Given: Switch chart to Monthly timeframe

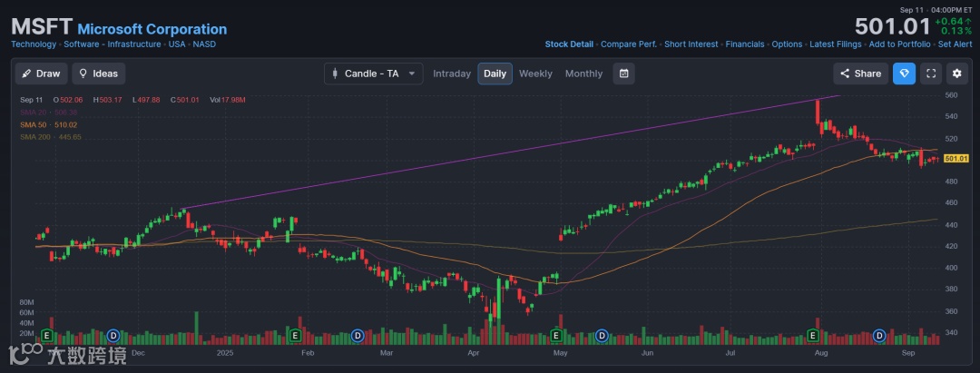Looking at the screenshot, I should tap(583, 74).
